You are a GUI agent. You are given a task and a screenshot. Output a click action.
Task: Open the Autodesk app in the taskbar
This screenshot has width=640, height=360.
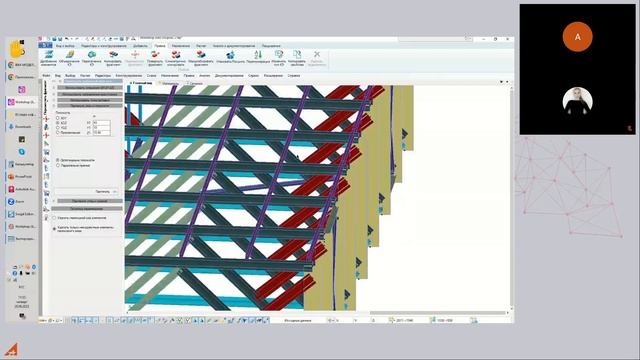(x=22, y=189)
